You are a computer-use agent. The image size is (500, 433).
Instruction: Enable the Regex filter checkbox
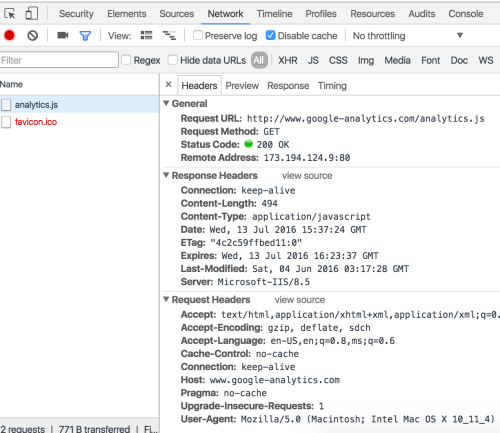point(126,60)
